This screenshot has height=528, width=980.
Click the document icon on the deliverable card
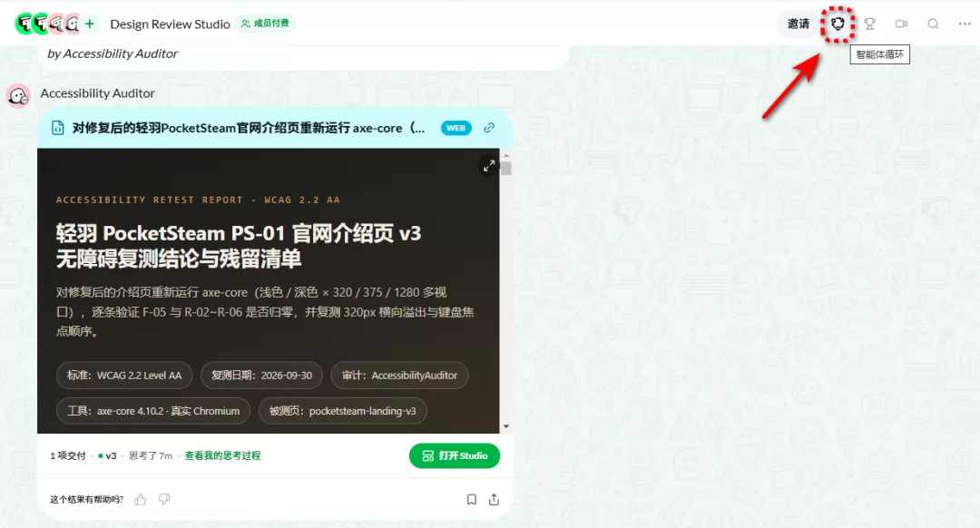(x=57, y=128)
